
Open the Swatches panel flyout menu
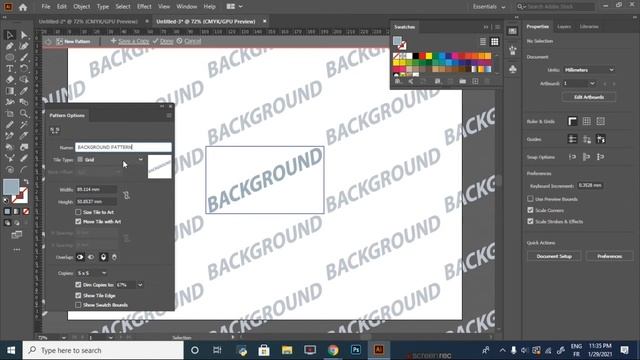point(497,27)
